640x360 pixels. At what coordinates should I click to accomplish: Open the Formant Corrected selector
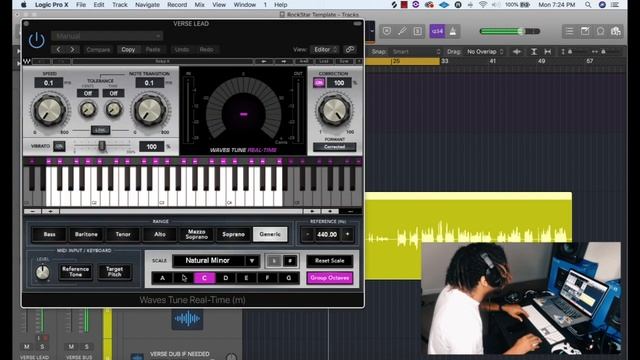[x=335, y=147]
